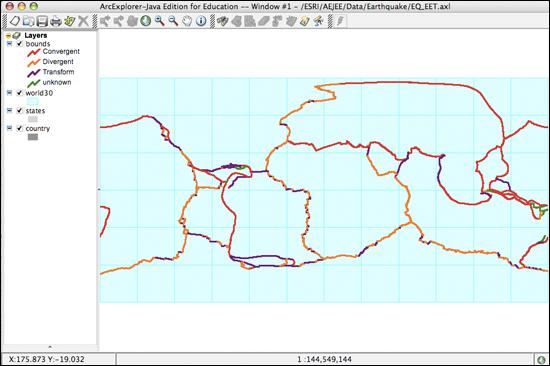
Task: Click the dark grey country swatch
Action: [x=33, y=137]
